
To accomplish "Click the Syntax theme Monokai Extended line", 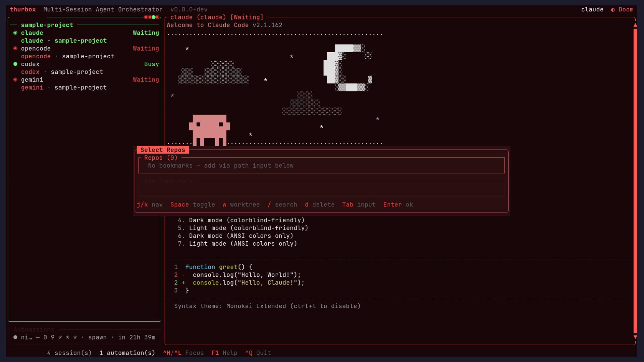I will (267, 306).
